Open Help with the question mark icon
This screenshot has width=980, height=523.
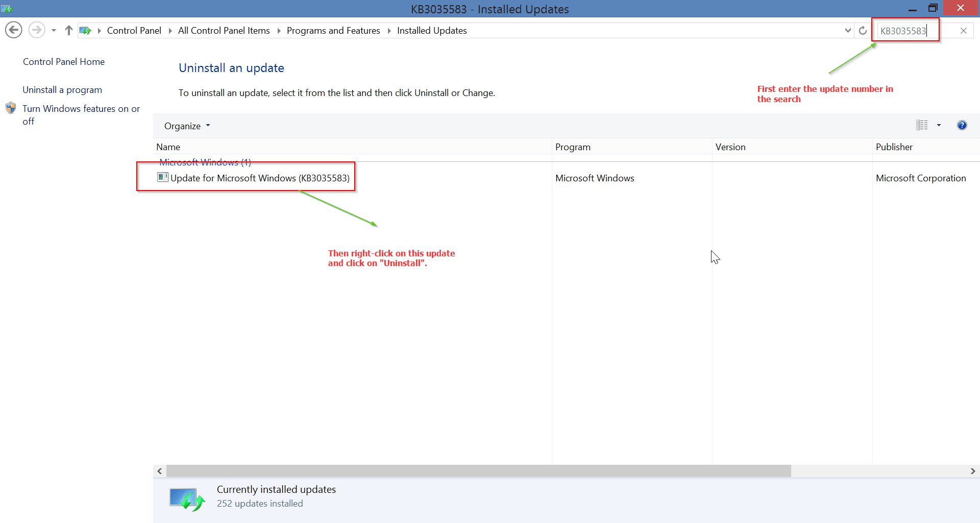click(x=962, y=125)
